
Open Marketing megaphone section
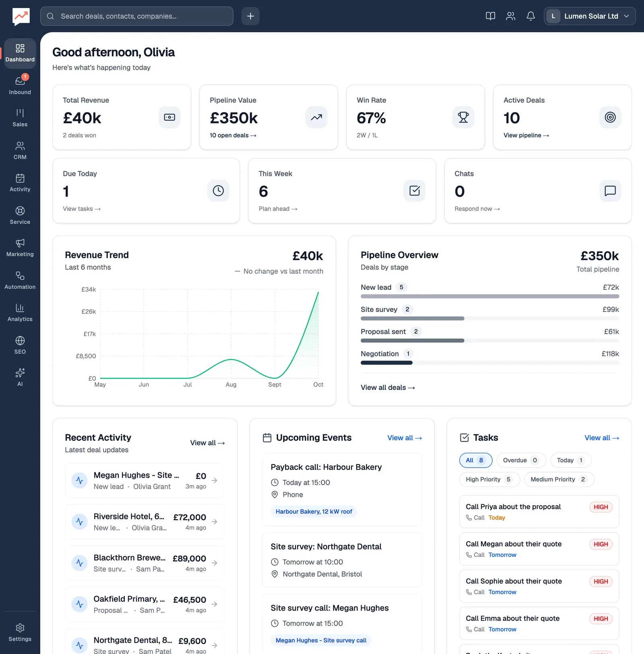click(x=20, y=248)
